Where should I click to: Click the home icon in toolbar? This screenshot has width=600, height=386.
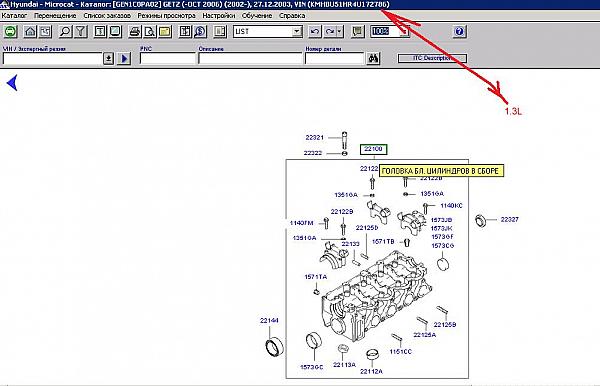point(30,31)
